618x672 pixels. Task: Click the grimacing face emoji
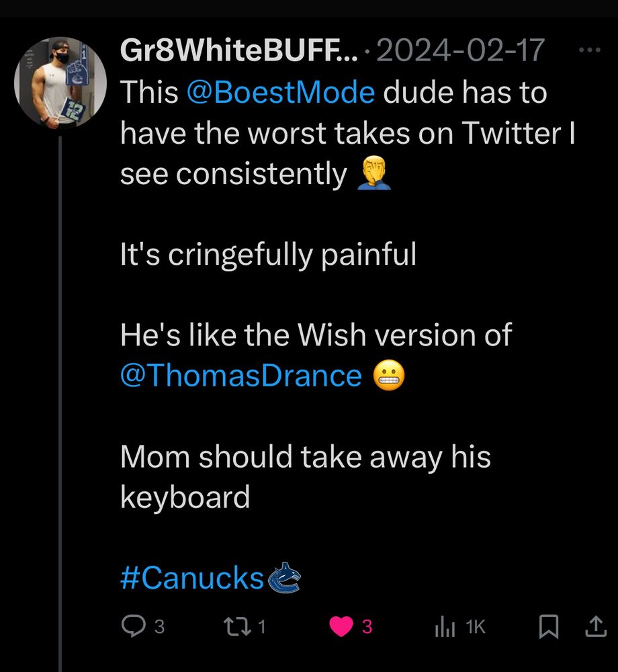[388, 376]
